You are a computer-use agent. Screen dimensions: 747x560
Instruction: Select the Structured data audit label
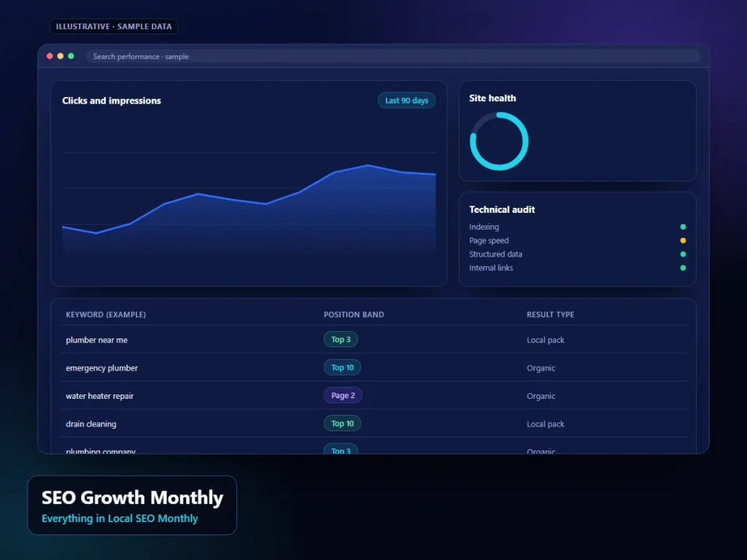(495, 254)
